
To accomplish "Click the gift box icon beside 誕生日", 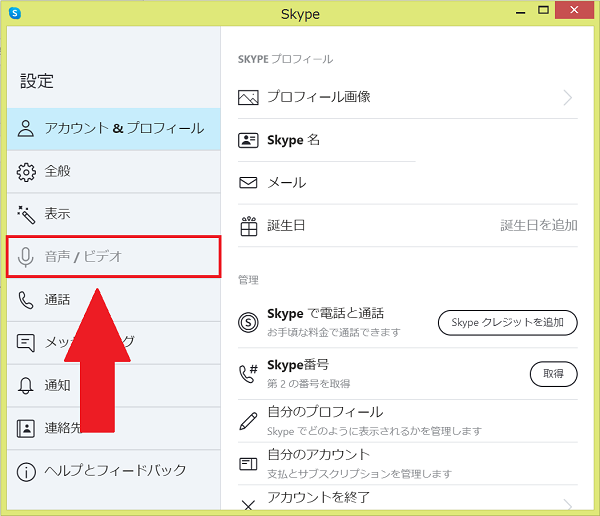I will 249,226.
